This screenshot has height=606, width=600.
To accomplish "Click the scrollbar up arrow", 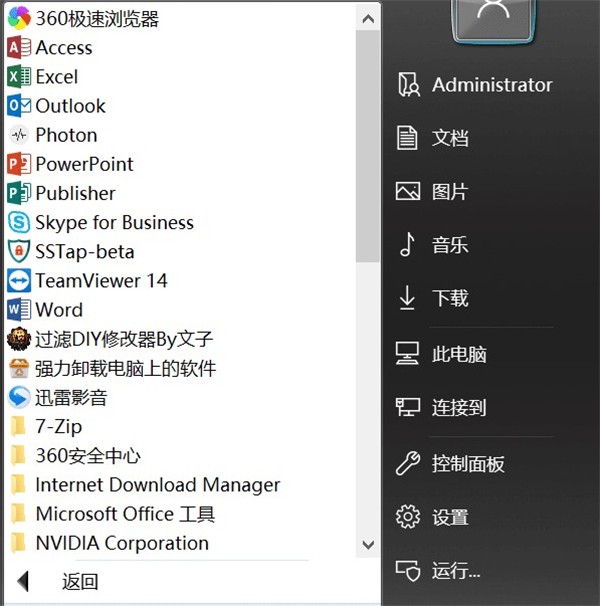I will pos(368,19).
